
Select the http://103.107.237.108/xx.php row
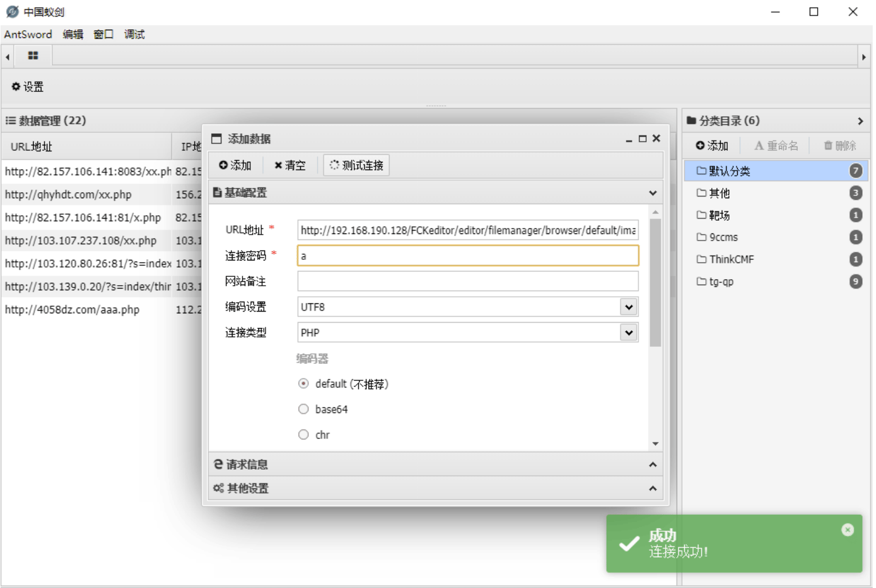coord(102,241)
